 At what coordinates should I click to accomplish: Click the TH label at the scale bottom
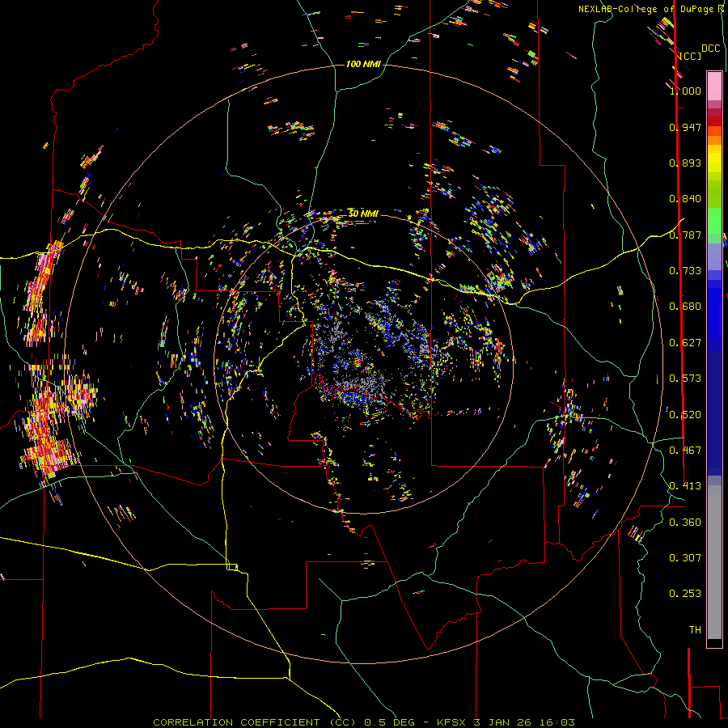[x=695, y=630]
